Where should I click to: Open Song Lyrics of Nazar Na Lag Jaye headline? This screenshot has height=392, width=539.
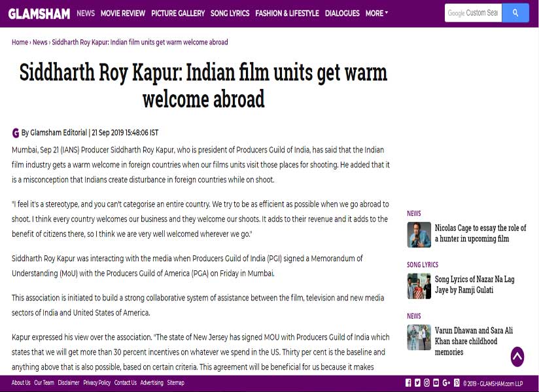[x=475, y=285]
